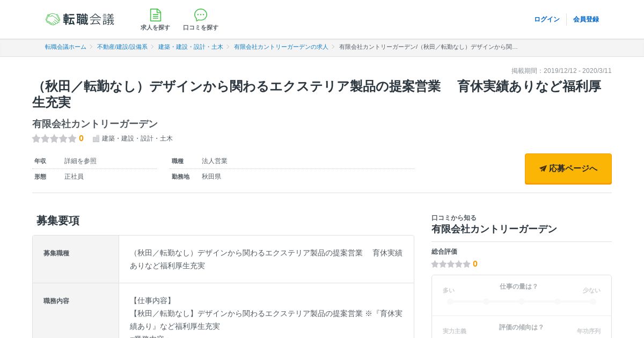Click the ログイン link

pyautogui.click(x=547, y=19)
